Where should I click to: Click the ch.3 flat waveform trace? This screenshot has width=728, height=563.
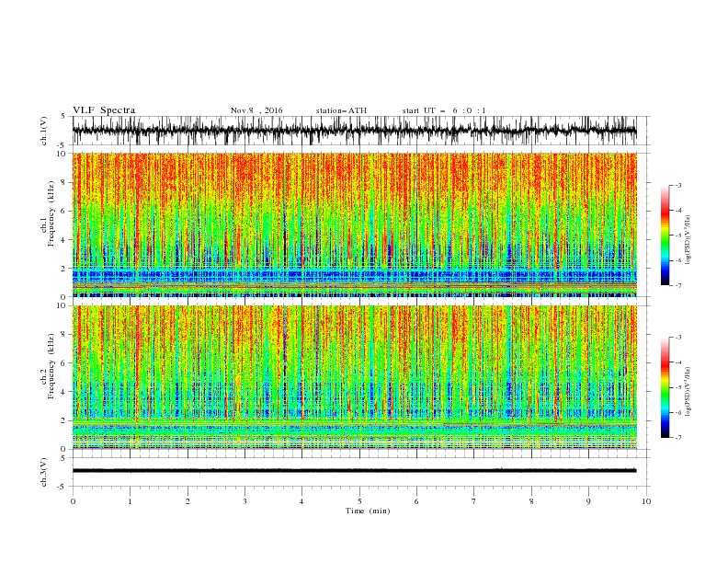(x=354, y=471)
